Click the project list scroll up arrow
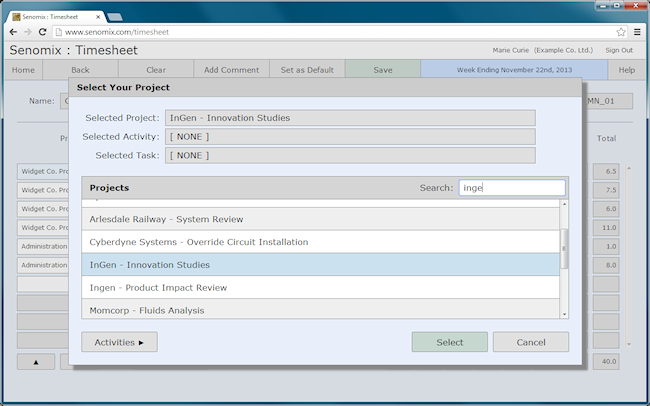The image size is (650, 406). (x=564, y=204)
